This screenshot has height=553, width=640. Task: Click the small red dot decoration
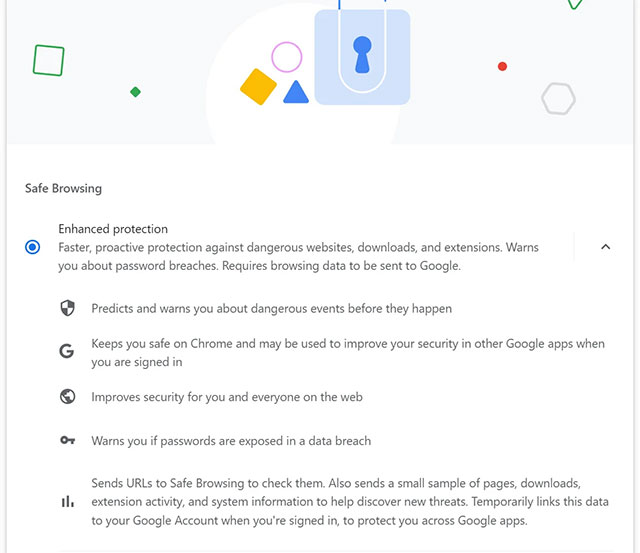point(502,67)
